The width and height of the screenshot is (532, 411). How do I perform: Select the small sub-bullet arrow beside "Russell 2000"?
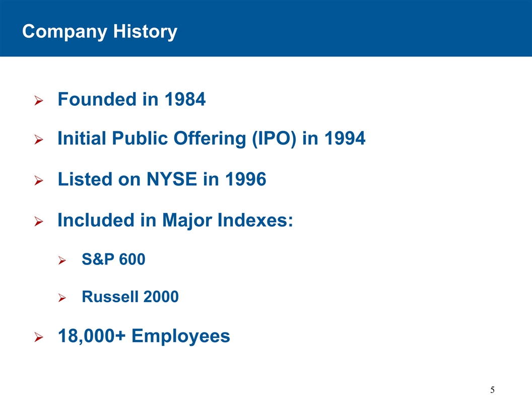(62, 298)
